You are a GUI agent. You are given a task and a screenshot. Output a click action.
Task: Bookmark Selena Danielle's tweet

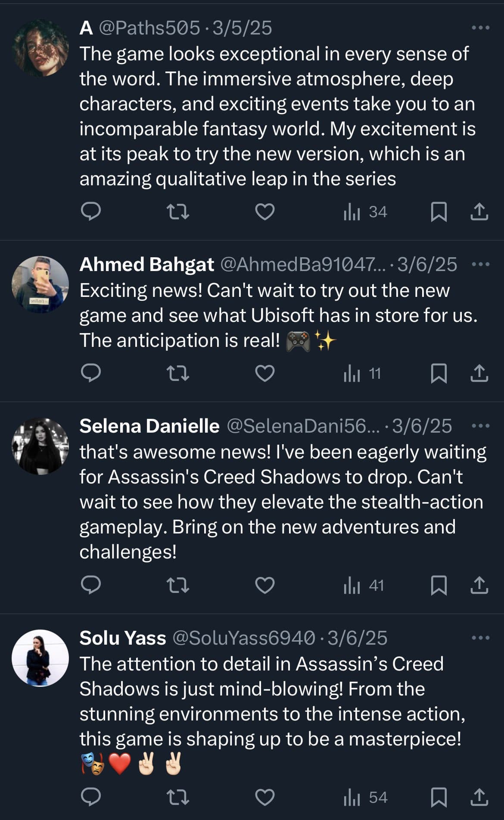[x=439, y=585]
